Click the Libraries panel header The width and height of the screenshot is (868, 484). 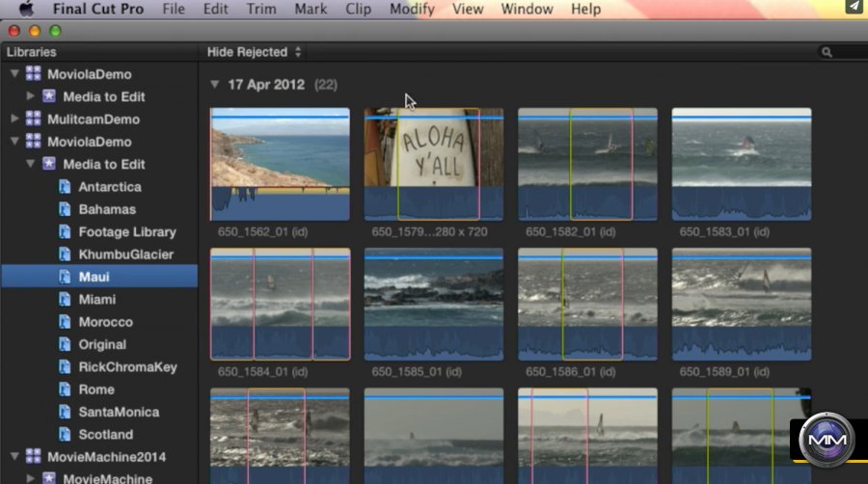coord(32,52)
